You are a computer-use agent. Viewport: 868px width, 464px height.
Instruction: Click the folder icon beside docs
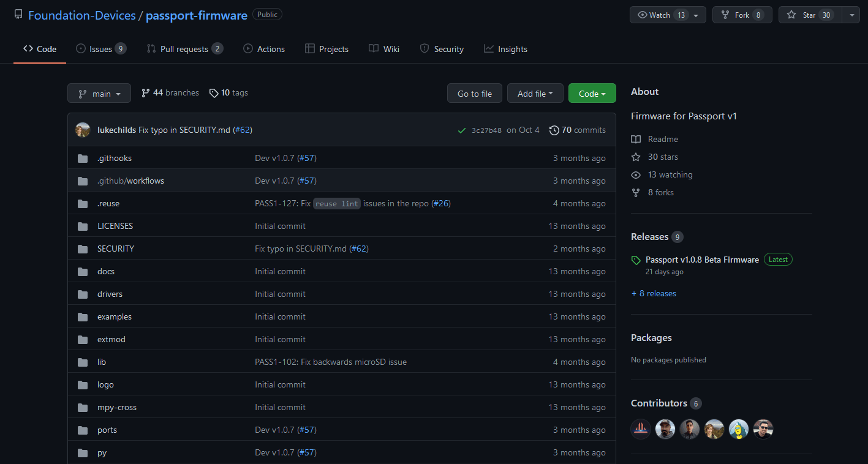[83, 272]
